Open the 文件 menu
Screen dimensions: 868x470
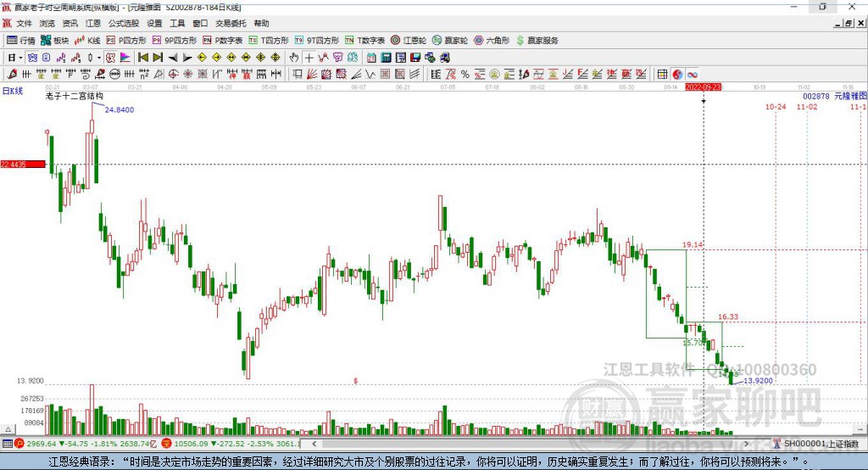24,23
